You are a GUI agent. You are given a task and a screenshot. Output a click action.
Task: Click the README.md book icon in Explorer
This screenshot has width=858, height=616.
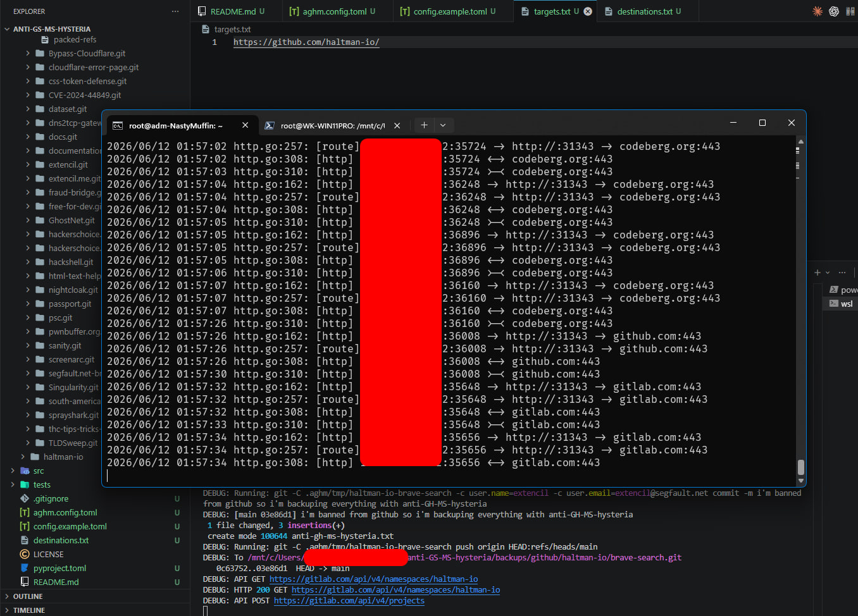tap(25, 582)
